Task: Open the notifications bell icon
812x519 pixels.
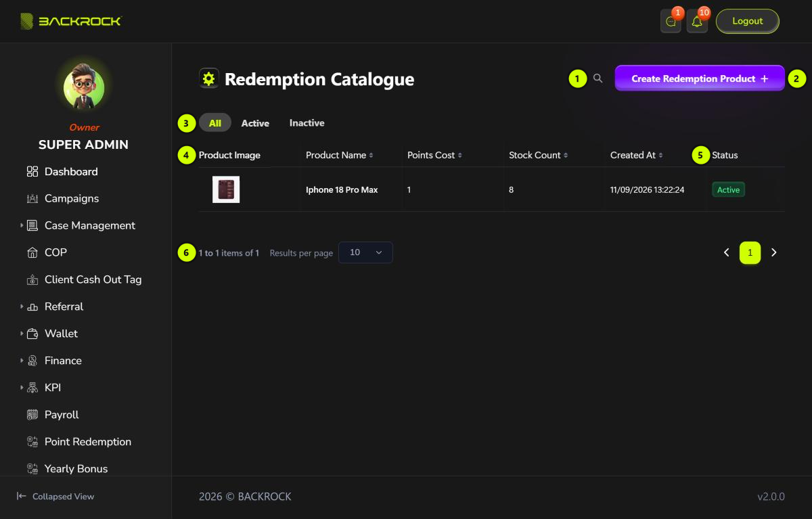Action: point(697,22)
